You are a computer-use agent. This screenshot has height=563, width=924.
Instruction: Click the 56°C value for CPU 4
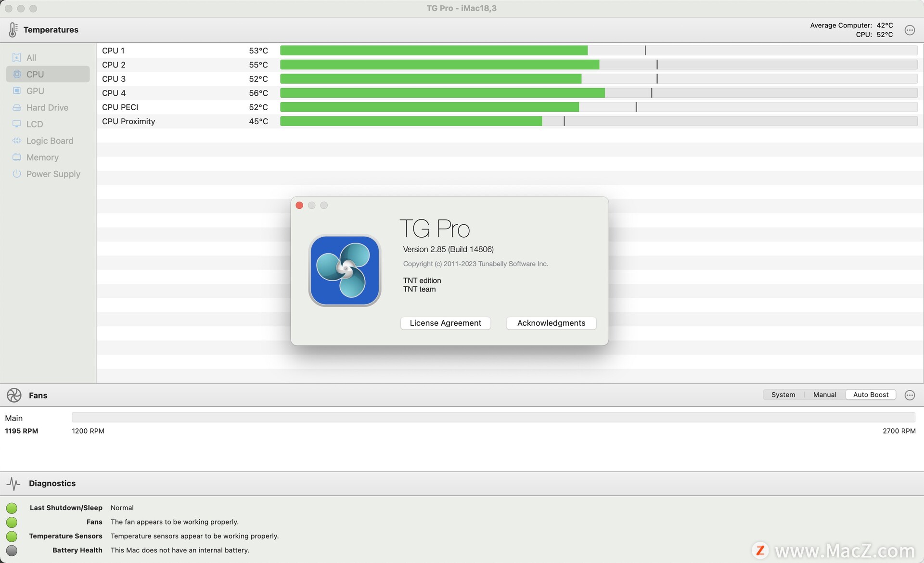click(x=258, y=93)
